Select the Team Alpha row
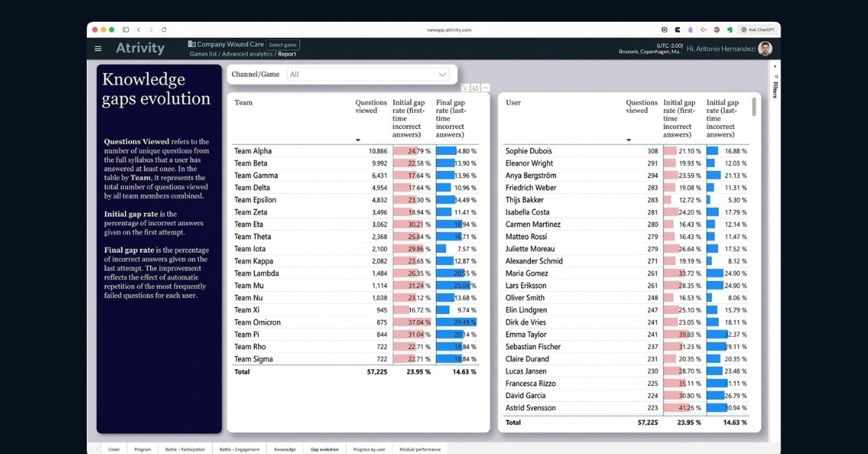This screenshot has height=454, width=868. coord(356,151)
